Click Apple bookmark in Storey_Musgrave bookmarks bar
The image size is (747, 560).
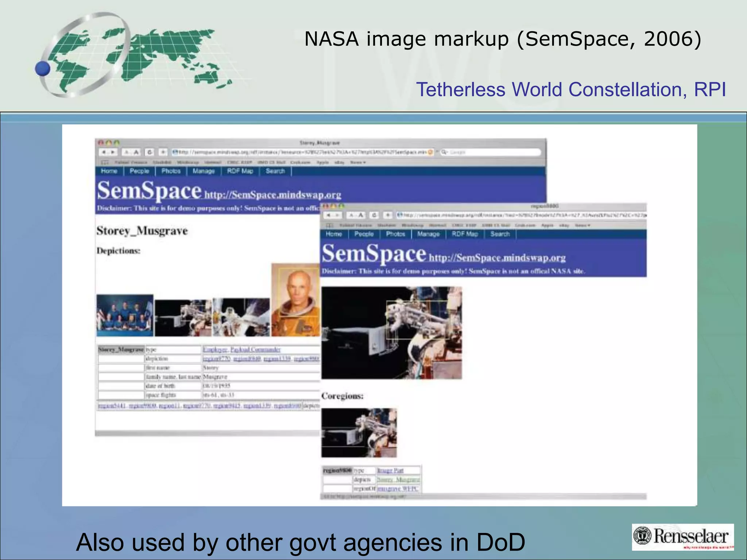point(323,162)
